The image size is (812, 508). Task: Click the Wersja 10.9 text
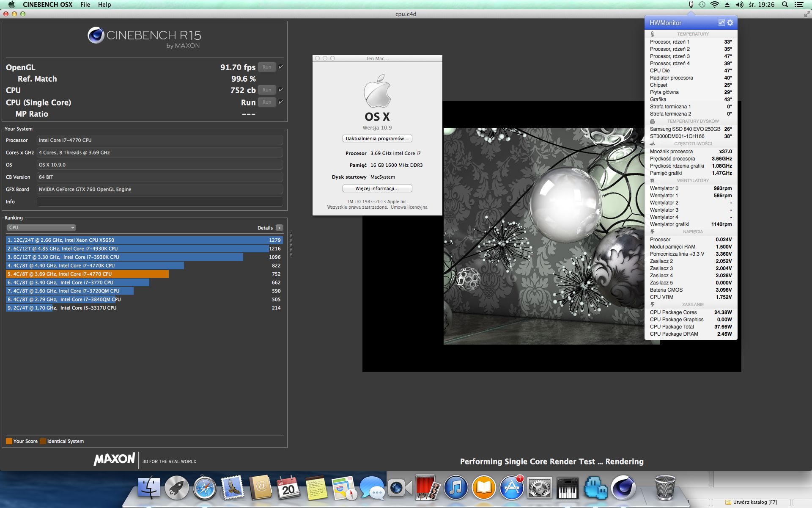coord(377,128)
